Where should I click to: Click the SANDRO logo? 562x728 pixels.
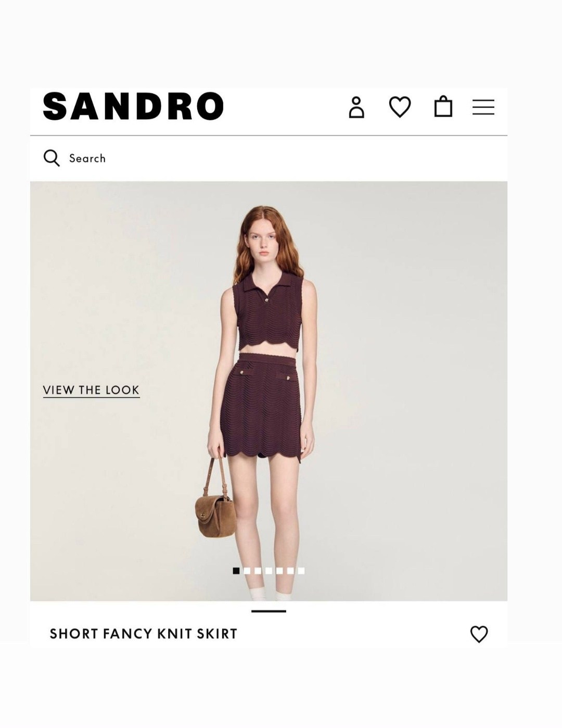click(133, 106)
